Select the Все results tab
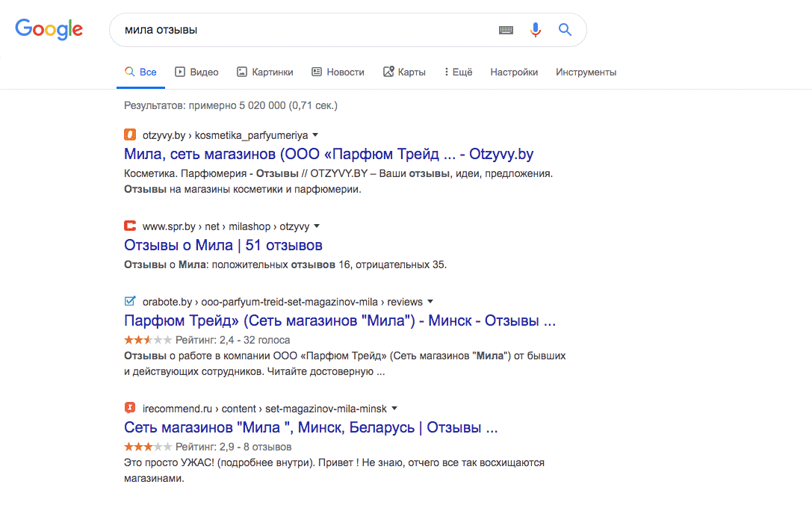The image size is (812, 505). pyautogui.click(x=141, y=72)
